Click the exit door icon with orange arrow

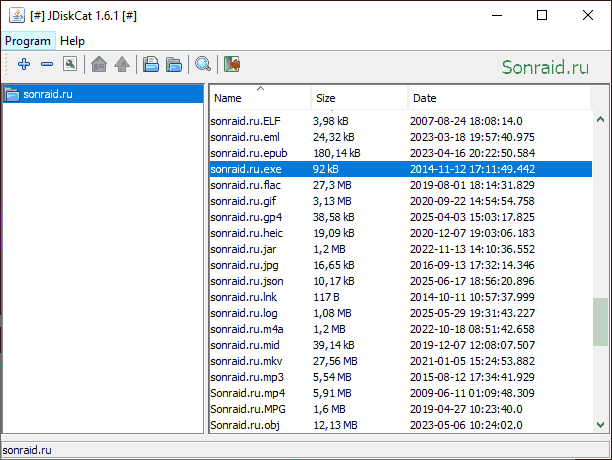click(232, 64)
